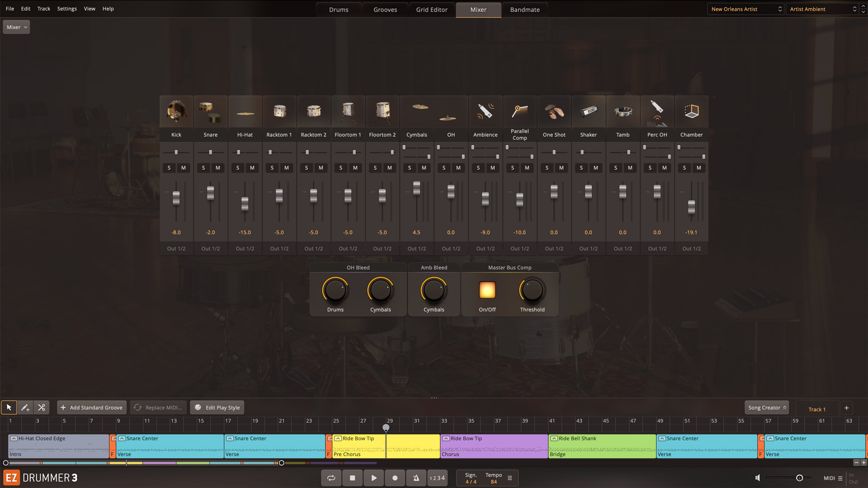868x488 pixels.
Task: Open the New Orleans Artist library dropdown
Action: click(x=746, y=9)
